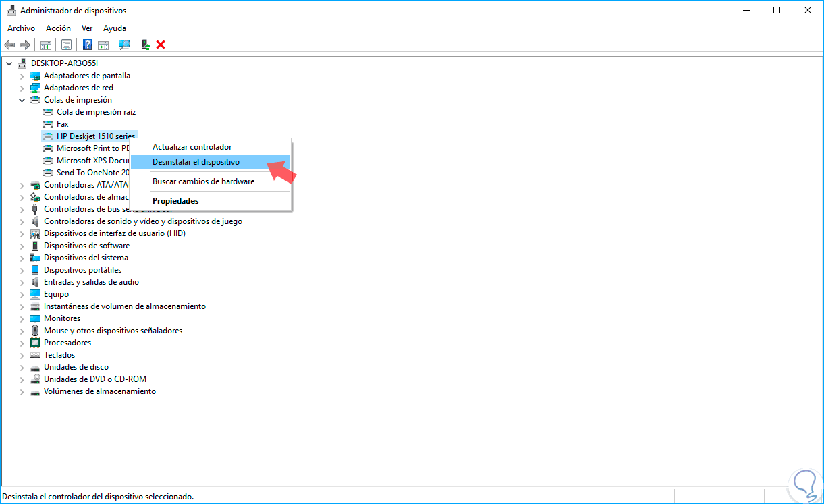Toggle the show/hide action pane icon
This screenshot has height=504, width=824.
103,45
